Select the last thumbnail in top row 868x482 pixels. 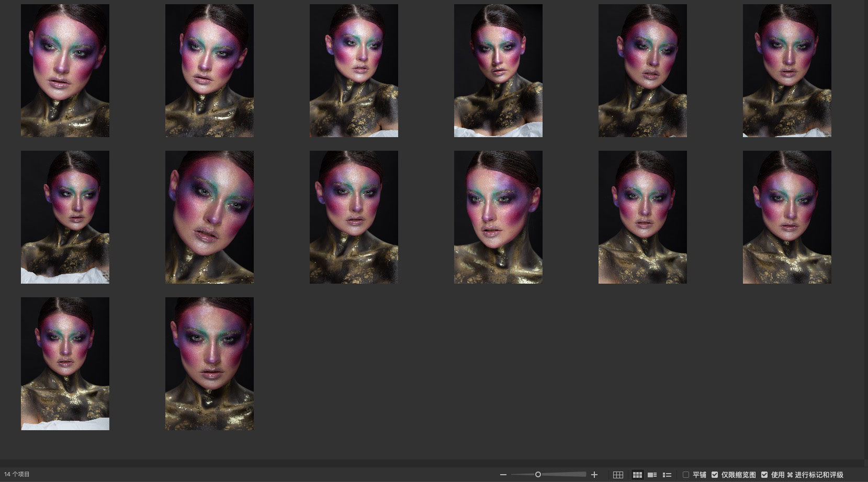tap(787, 71)
